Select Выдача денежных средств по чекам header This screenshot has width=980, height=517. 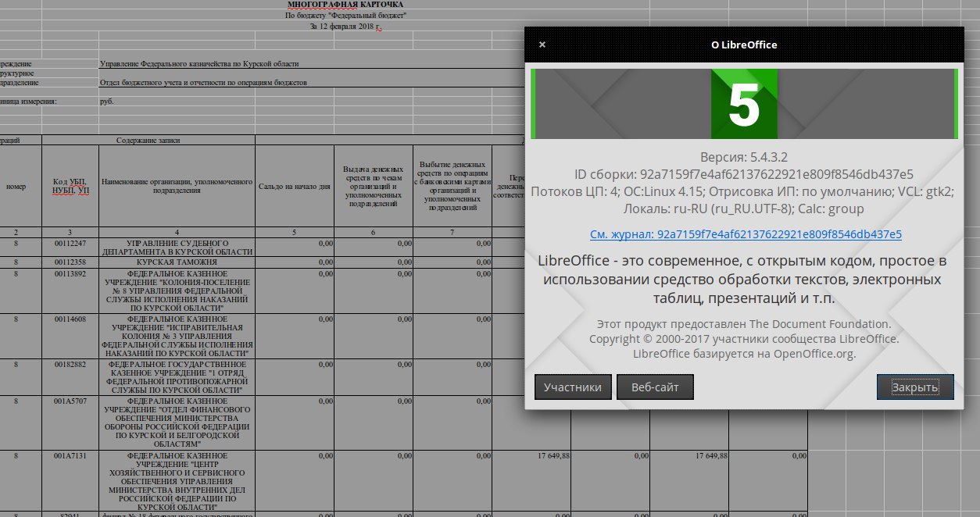click(374, 187)
